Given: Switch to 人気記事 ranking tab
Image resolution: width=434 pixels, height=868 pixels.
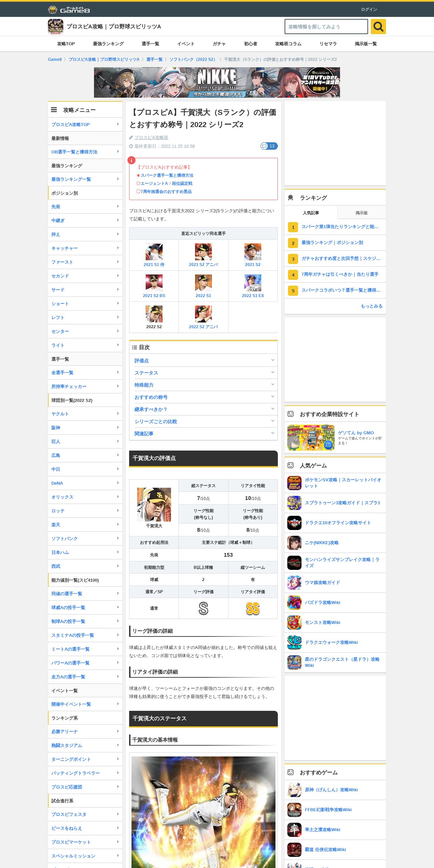Looking at the screenshot, I should click(311, 213).
